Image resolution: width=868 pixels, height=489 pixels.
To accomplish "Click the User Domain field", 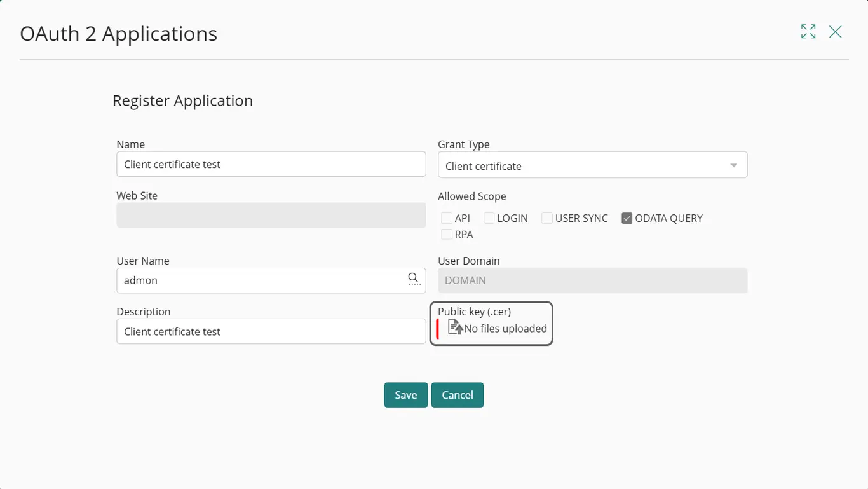I will pos(592,280).
